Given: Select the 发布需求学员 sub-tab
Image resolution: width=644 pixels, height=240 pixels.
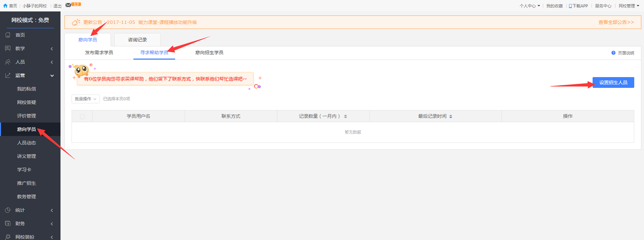Looking at the screenshot, I should (x=99, y=53).
